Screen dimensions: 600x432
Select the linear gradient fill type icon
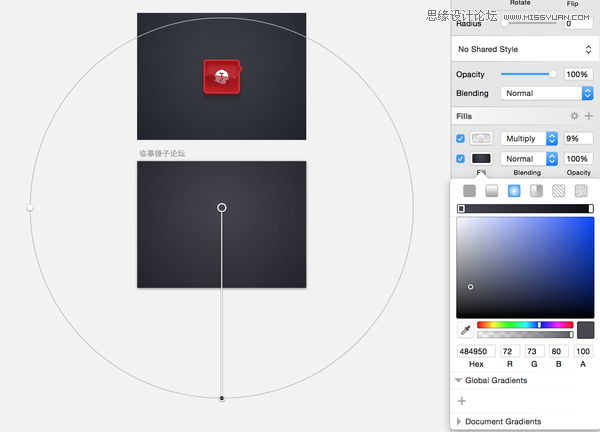coord(491,190)
